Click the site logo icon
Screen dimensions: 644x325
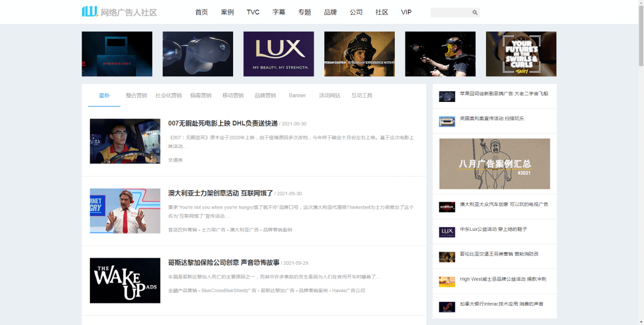click(89, 11)
